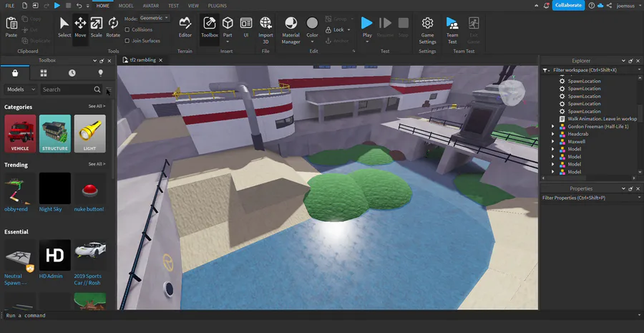Open the Color picker dropdown arrow
The width and height of the screenshot is (644, 333).
coord(312,41)
